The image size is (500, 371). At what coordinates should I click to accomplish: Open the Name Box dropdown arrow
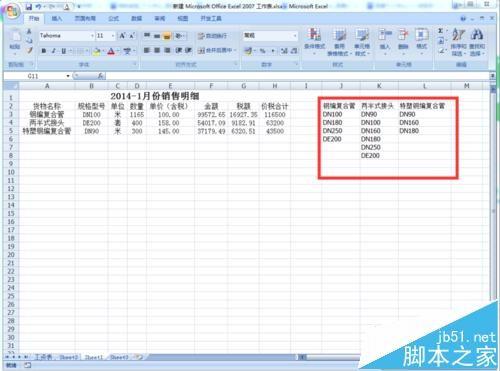[x=68, y=76]
